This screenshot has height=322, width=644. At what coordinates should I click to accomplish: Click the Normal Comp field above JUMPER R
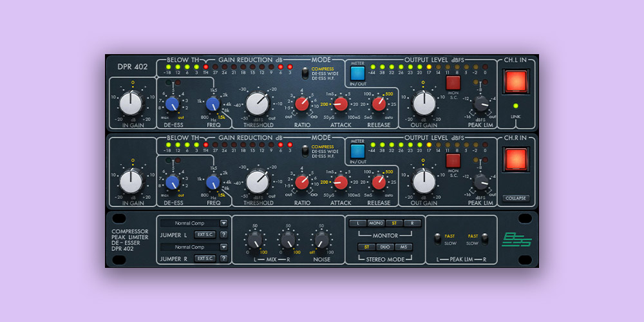click(190, 247)
